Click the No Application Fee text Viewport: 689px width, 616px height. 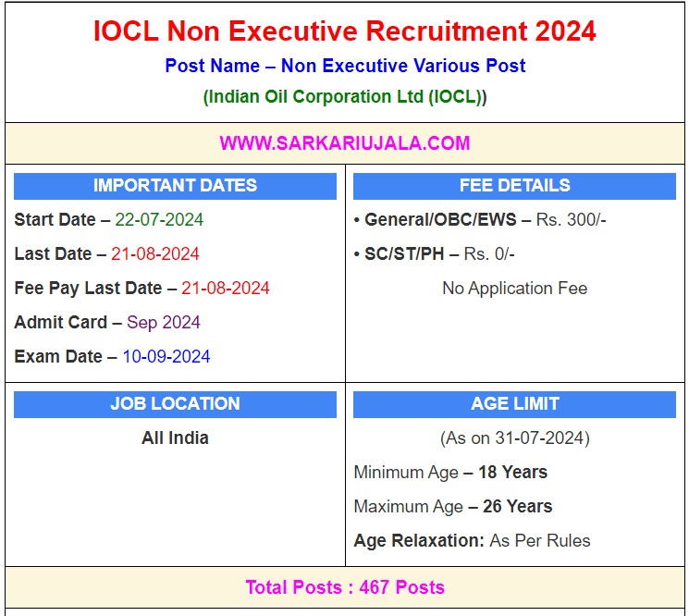click(x=514, y=289)
